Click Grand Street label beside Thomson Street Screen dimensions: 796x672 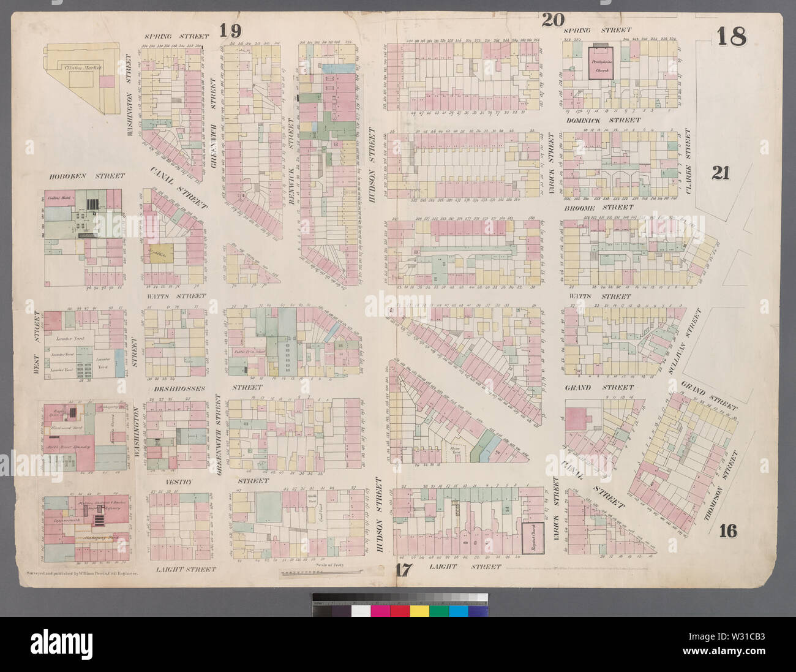[710, 396]
